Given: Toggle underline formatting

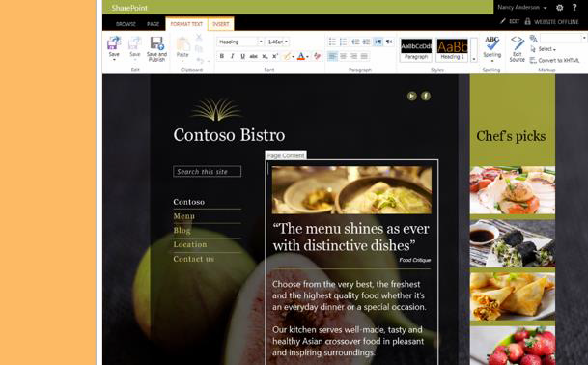Looking at the screenshot, I should [x=242, y=56].
